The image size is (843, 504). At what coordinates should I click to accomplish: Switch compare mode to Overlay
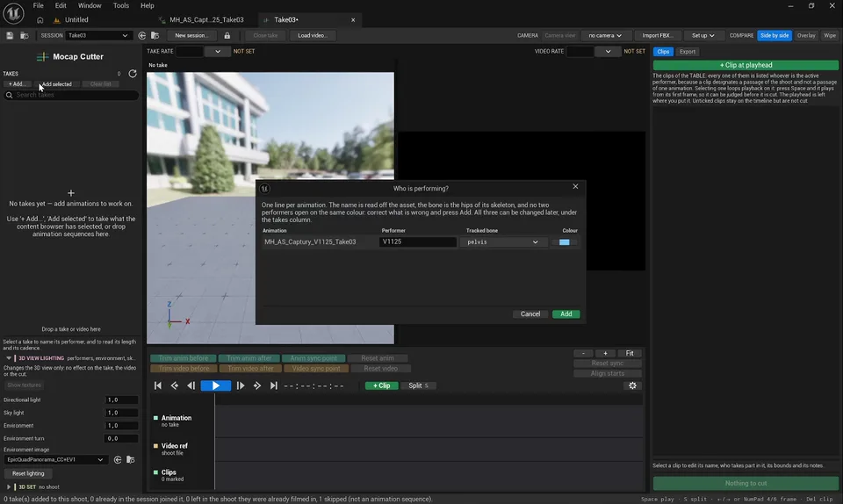click(806, 35)
